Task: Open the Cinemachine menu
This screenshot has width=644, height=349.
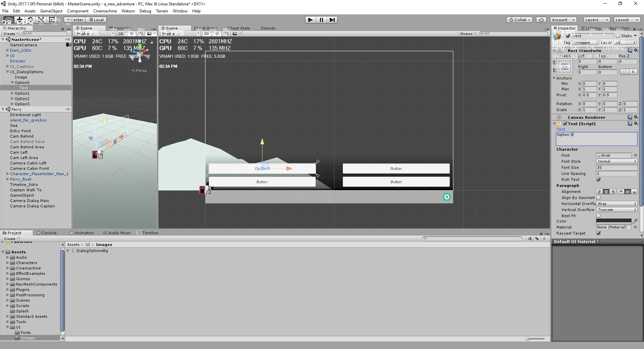Action: 105,11
